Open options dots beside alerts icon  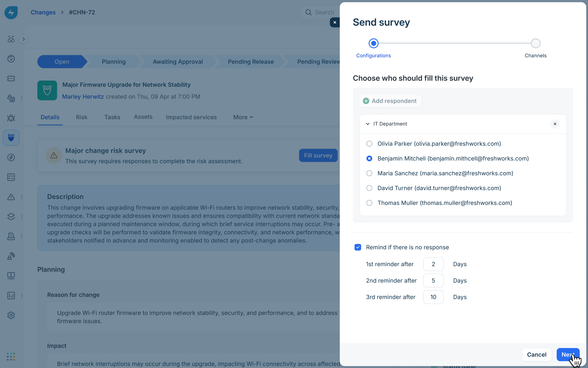click(x=22, y=197)
